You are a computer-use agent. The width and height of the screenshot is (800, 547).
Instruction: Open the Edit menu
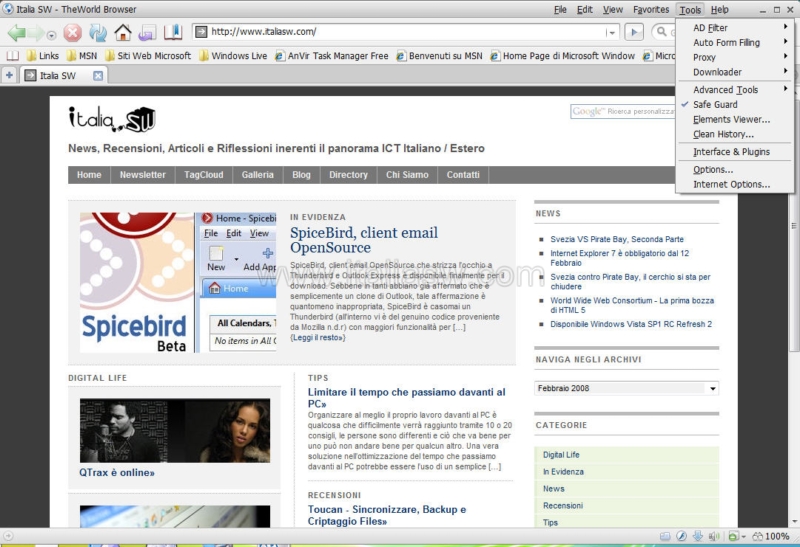[585, 9]
